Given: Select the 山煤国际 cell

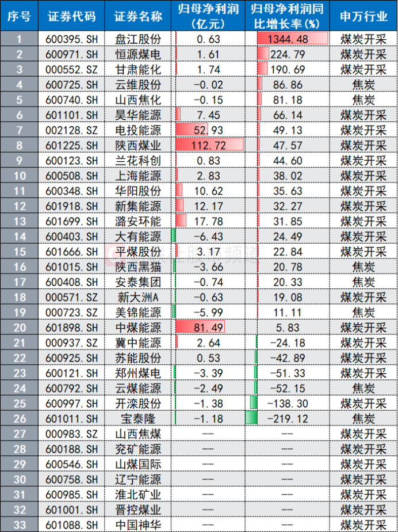Looking at the screenshot, I should point(137,465).
